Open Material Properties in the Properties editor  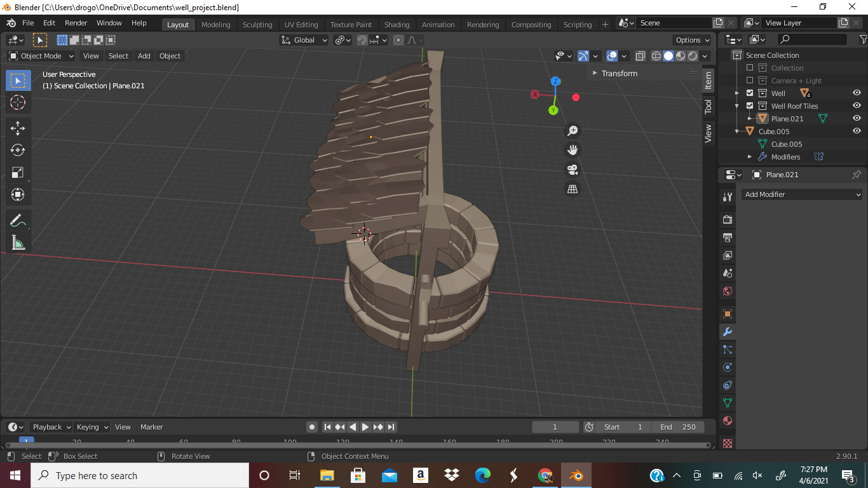[727, 420]
